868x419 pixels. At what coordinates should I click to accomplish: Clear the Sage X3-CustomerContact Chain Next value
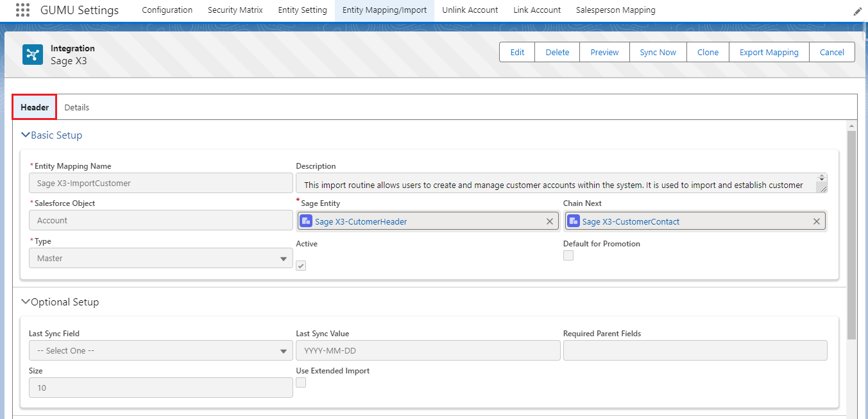point(816,221)
